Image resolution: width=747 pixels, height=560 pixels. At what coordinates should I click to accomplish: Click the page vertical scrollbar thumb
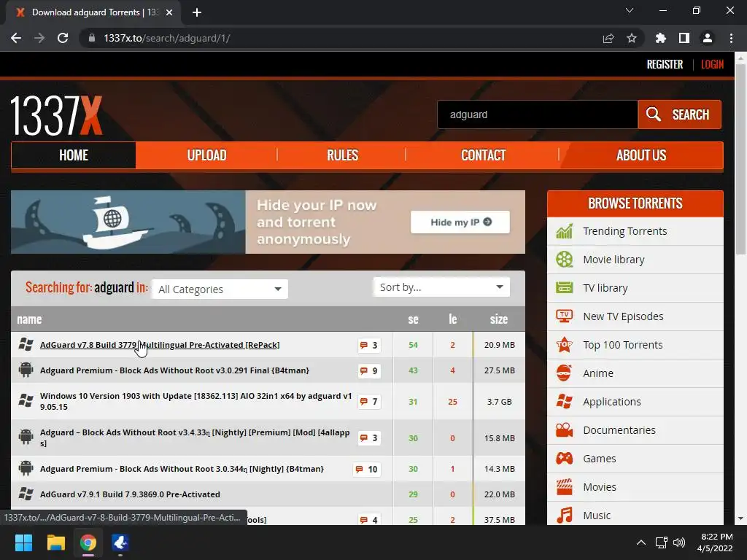740,160
